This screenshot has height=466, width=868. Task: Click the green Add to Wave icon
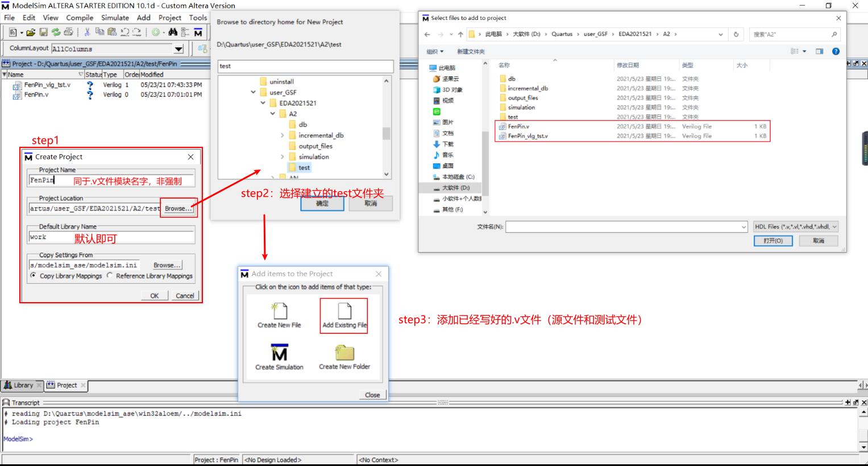[155, 32]
